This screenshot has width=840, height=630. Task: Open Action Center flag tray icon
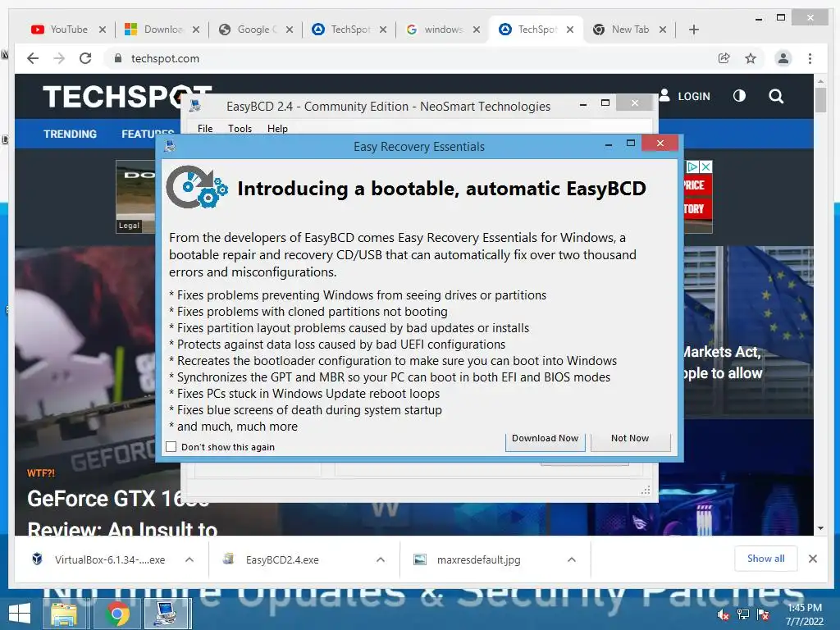coord(764,615)
